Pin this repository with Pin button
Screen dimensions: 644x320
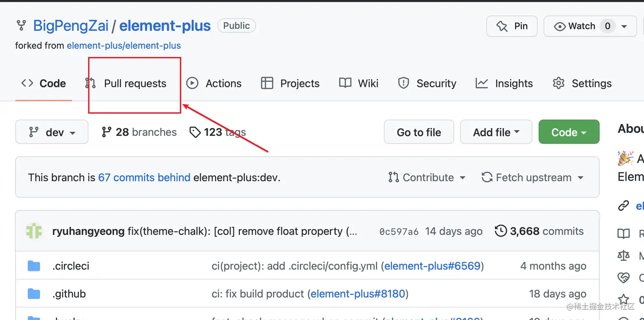click(512, 26)
